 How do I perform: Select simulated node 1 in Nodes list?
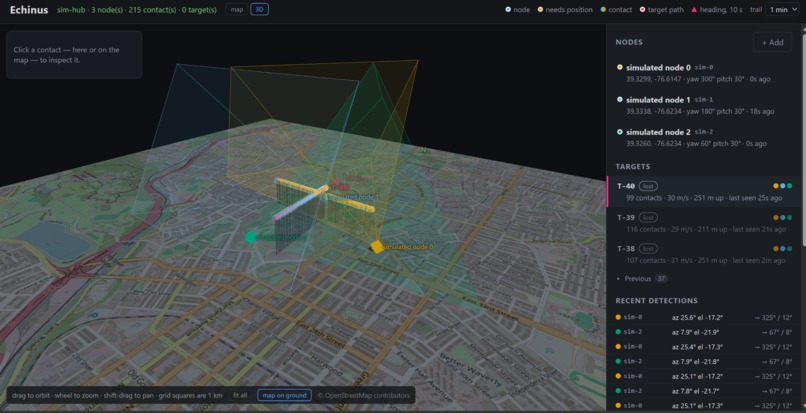pyautogui.click(x=703, y=105)
